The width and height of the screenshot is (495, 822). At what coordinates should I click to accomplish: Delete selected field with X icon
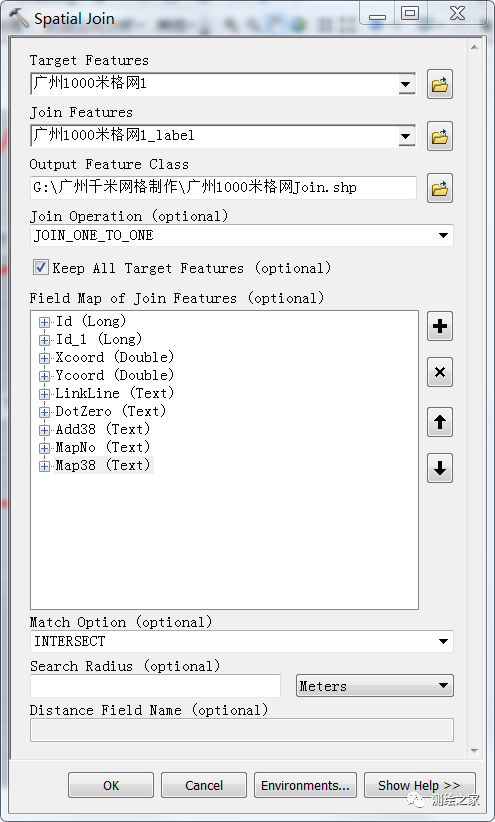coord(439,373)
